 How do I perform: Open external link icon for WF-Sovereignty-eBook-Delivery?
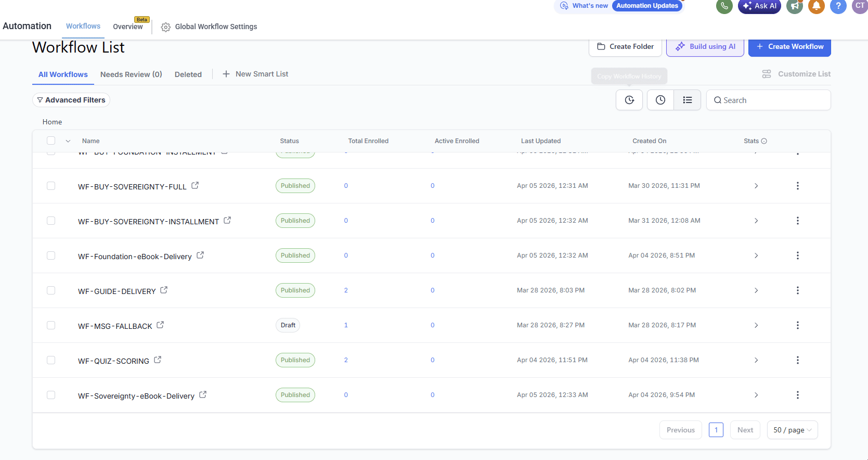(203, 394)
